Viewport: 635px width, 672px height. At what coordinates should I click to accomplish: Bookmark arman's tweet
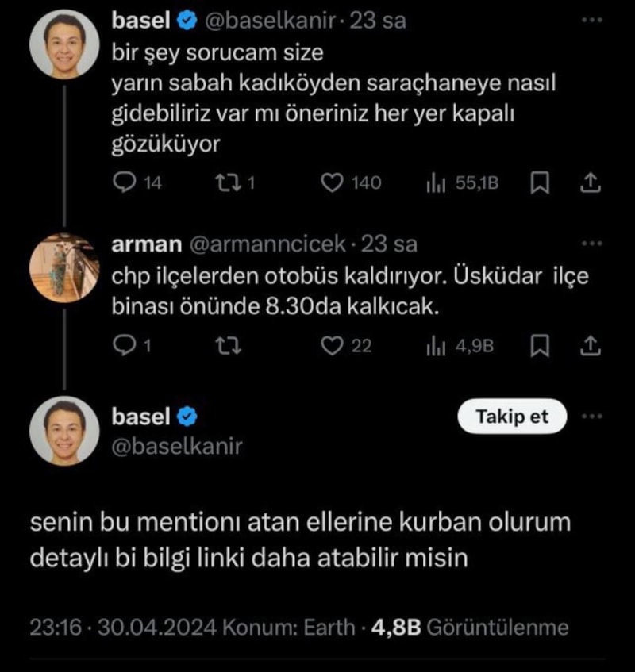point(539,345)
